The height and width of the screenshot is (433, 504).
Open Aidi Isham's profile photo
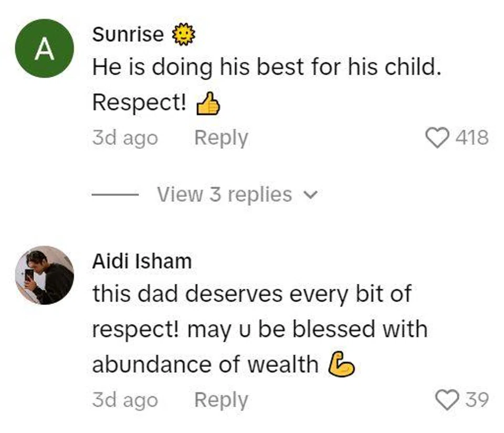point(44,275)
